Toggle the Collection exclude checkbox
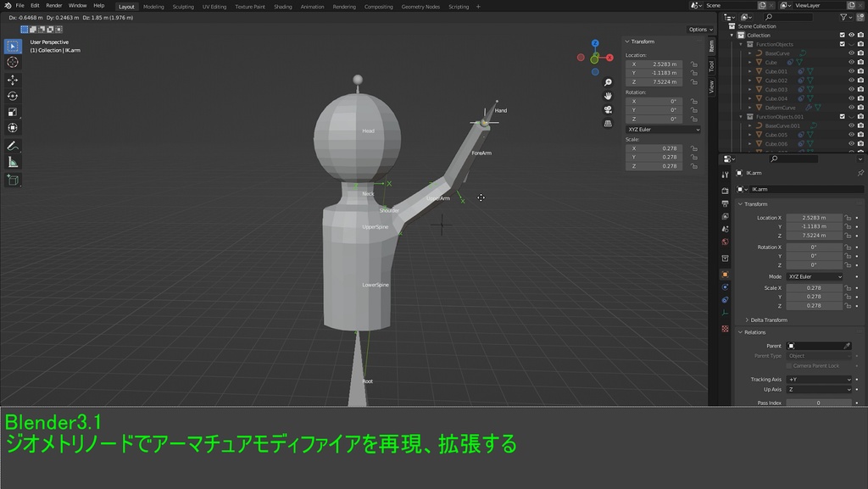This screenshot has width=868, height=489. [843, 35]
